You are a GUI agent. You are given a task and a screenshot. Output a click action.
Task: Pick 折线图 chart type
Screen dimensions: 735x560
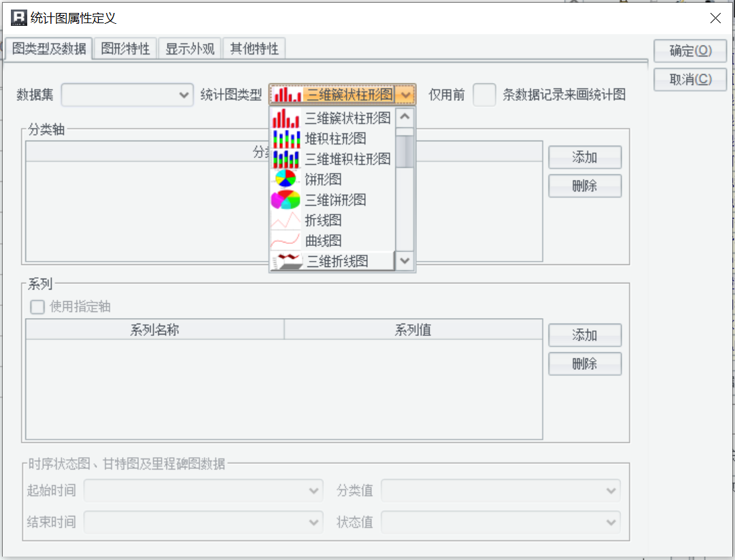click(x=332, y=220)
